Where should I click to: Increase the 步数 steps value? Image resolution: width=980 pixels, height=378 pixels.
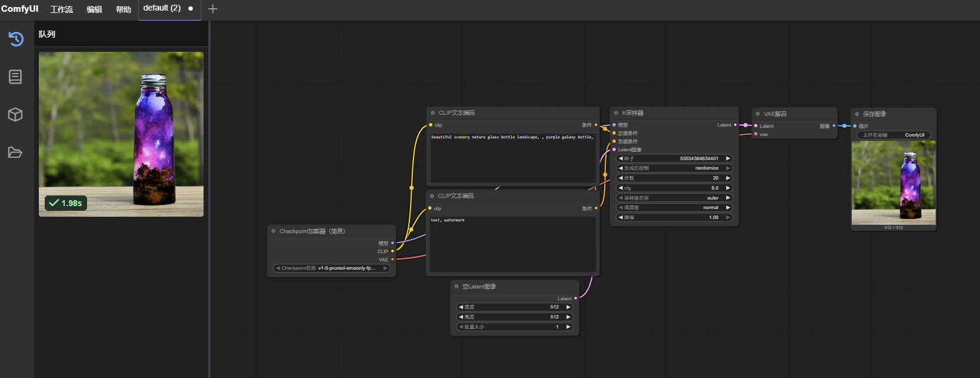point(728,178)
